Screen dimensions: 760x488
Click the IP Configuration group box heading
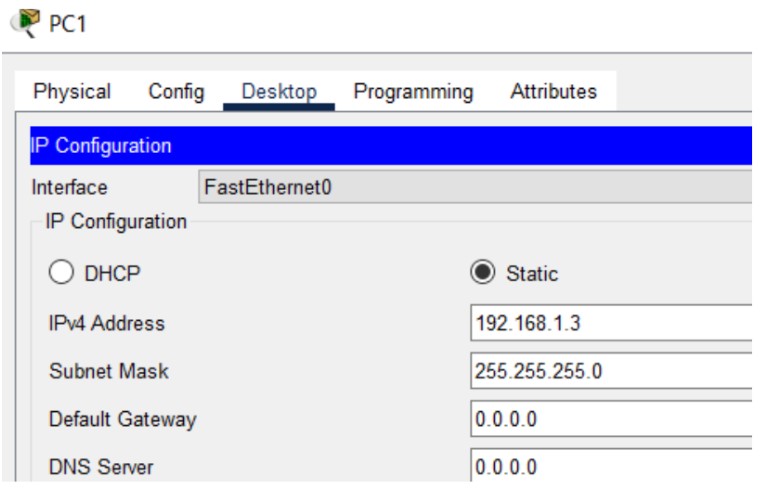tap(116, 221)
